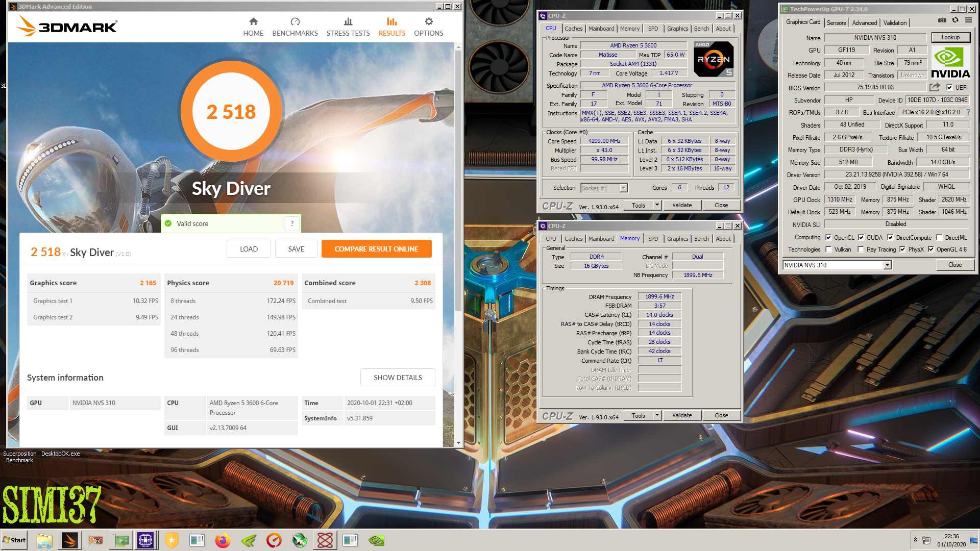Open the GPU-Z hamburger menu
Screen dimensions: 980x551
968,20
